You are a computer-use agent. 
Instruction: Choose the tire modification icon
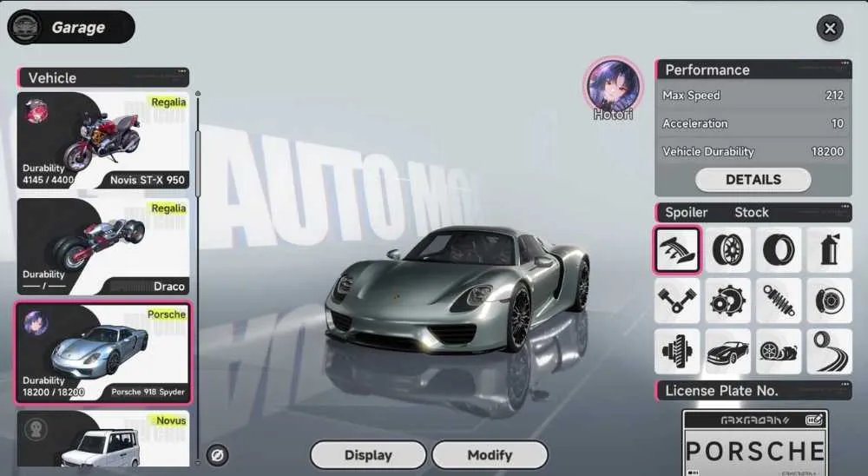[x=779, y=249]
